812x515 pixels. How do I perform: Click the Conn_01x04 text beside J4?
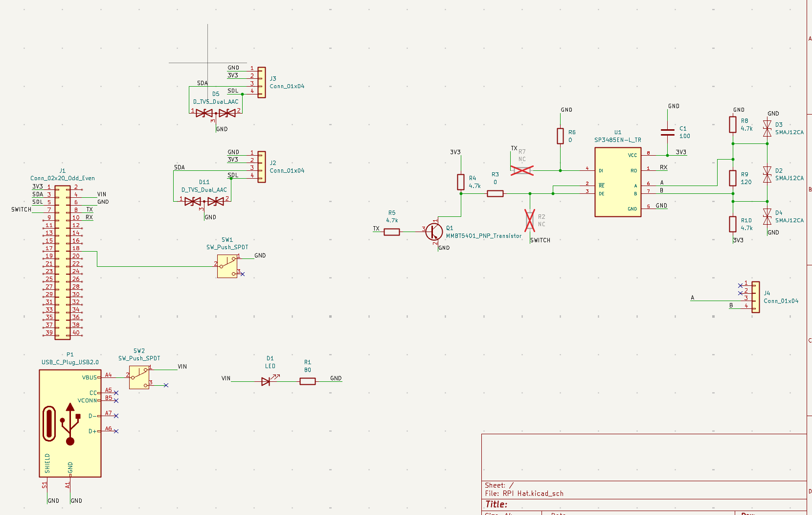[781, 301]
